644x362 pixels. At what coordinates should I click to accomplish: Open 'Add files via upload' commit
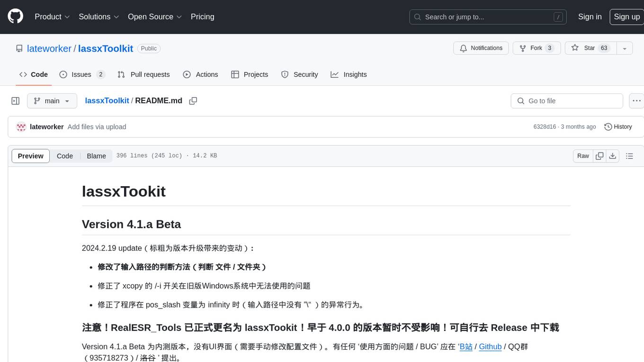click(97, 127)
